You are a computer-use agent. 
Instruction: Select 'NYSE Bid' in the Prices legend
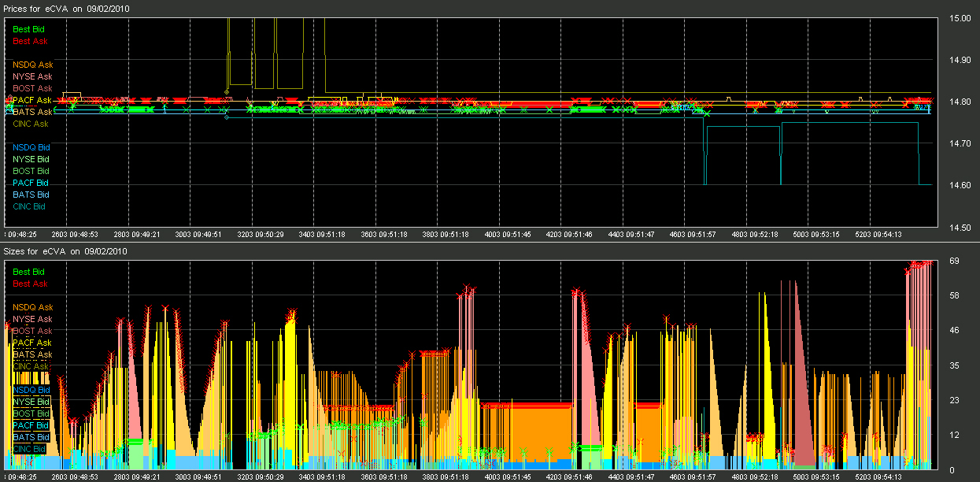[31, 159]
